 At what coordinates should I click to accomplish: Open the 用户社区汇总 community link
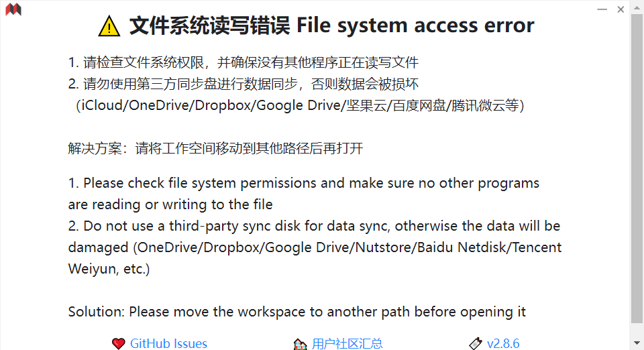(347, 343)
